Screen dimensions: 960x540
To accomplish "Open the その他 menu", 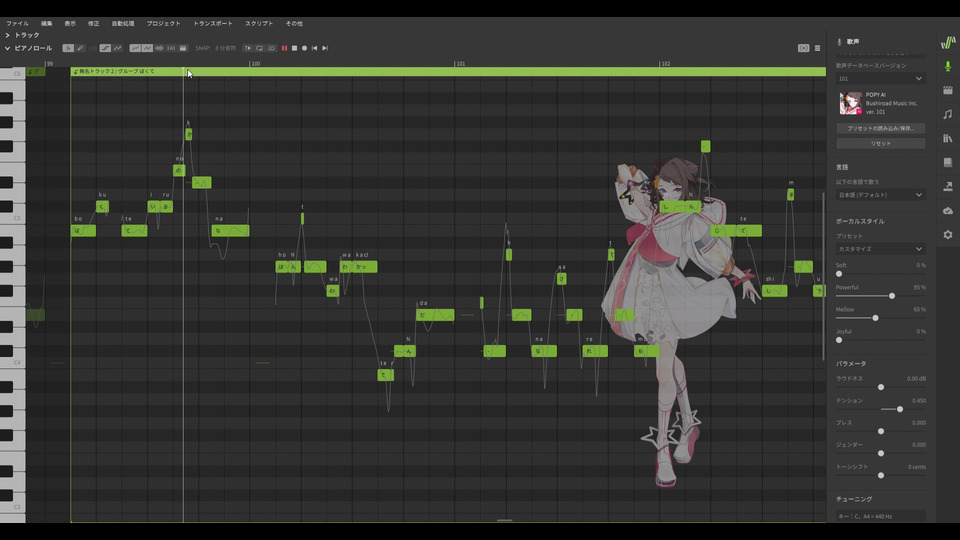I will 294,23.
